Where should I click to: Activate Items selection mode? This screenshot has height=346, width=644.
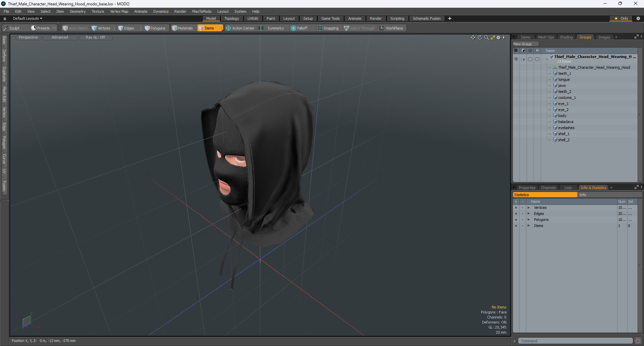pos(210,28)
